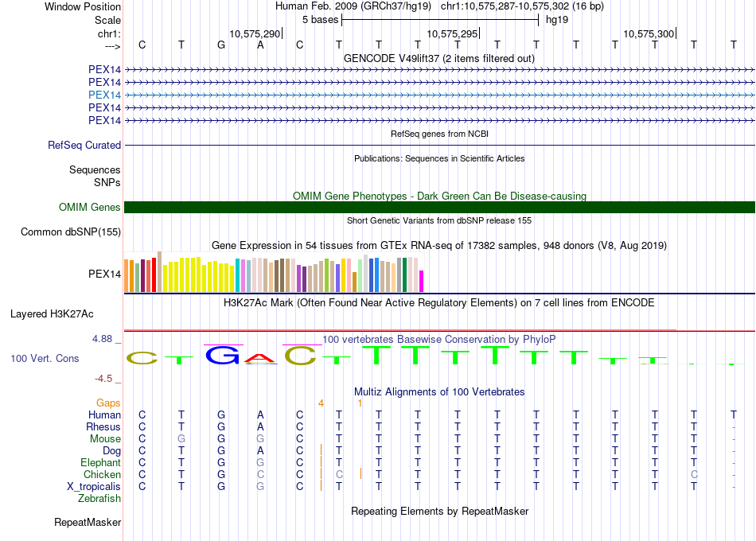Screen dimensions: 756x541
Task: Open 'Short Genetic Variants from dbSNP release 155'
Action: (x=439, y=220)
